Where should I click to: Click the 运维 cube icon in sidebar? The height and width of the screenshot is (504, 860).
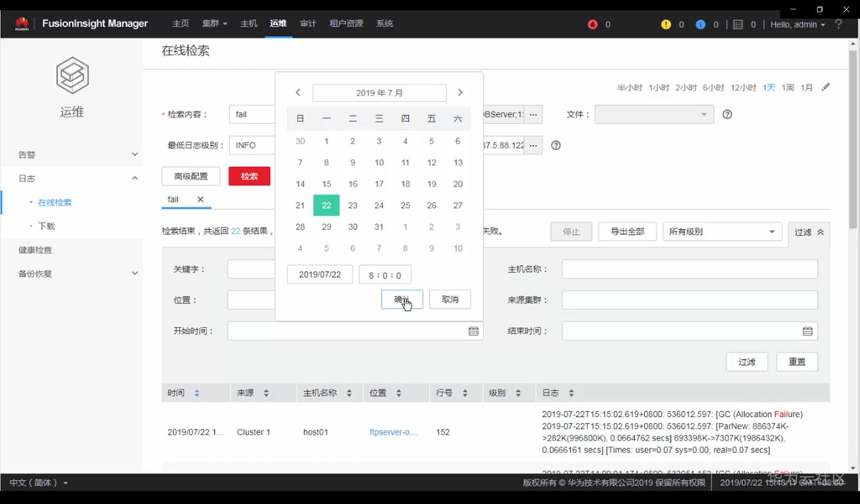[72, 75]
